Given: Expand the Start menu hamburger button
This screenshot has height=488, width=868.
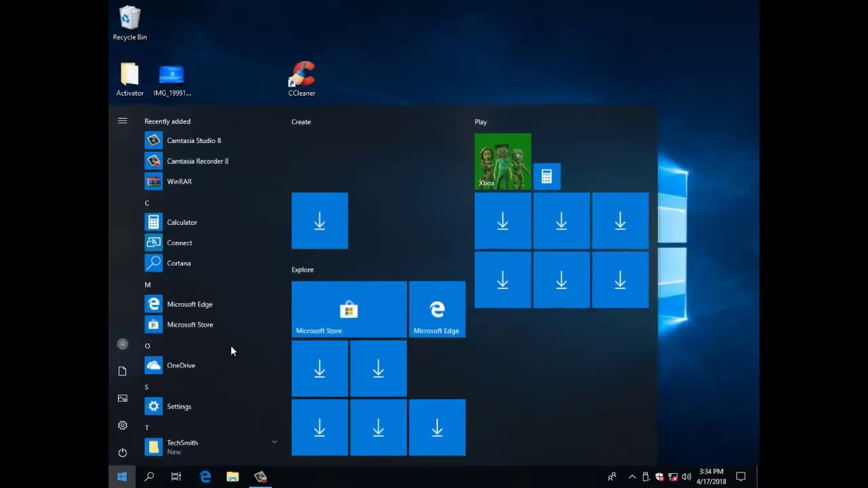Looking at the screenshot, I should tap(122, 121).
